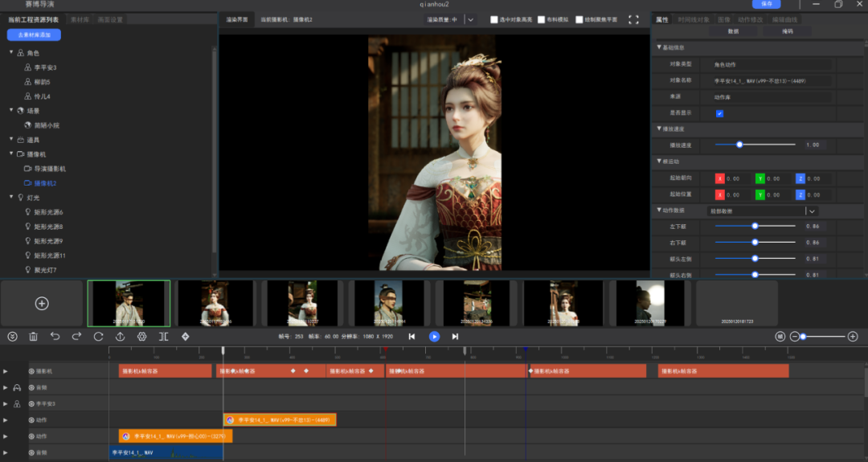This screenshot has width=868, height=462.
Task: Open the 动作数据 dropdown selector
Action: click(x=763, y=211)
